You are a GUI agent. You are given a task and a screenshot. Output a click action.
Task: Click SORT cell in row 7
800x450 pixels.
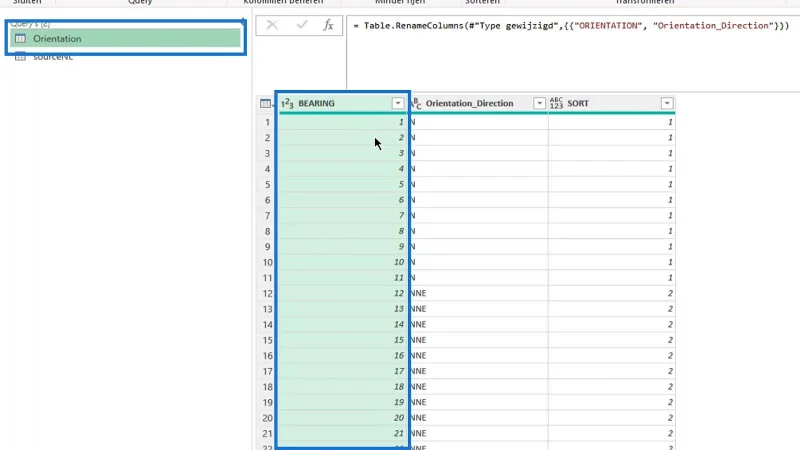click(x=612, y=215)
